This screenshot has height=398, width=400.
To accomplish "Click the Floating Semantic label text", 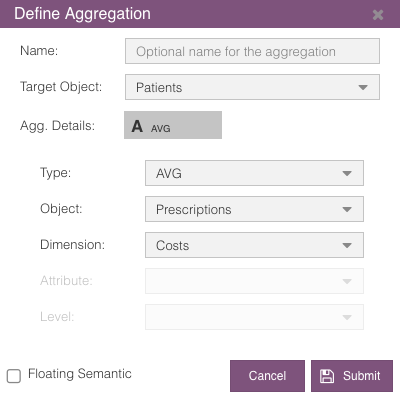I will 80,374.
